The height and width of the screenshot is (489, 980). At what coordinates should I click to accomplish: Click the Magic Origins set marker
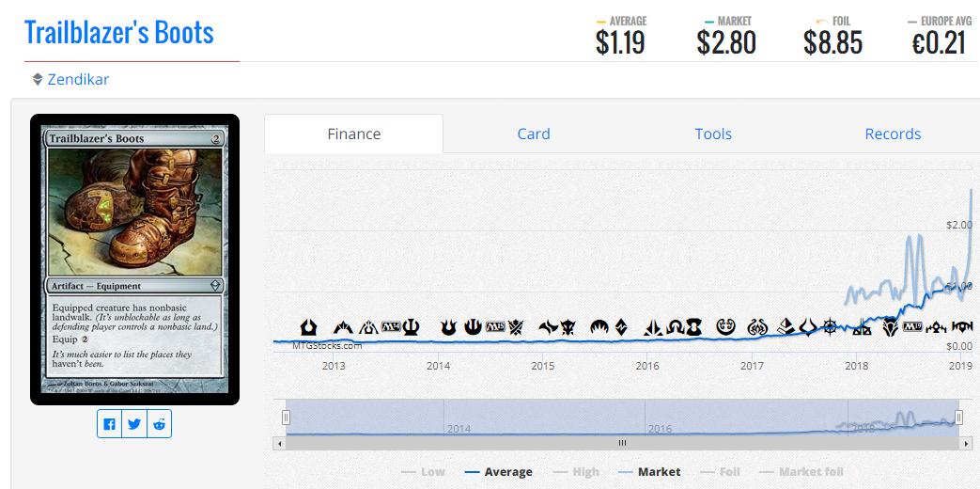click(599, 327)
